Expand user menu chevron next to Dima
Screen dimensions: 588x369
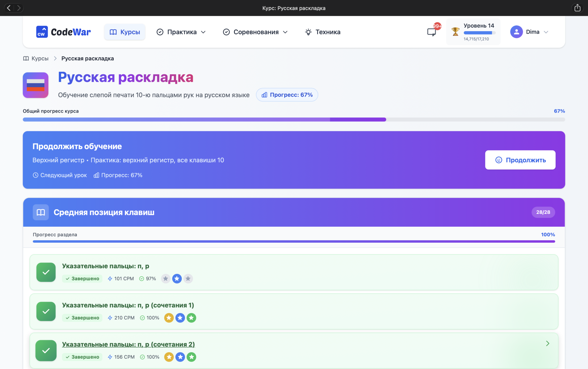[x=546, y=32]
